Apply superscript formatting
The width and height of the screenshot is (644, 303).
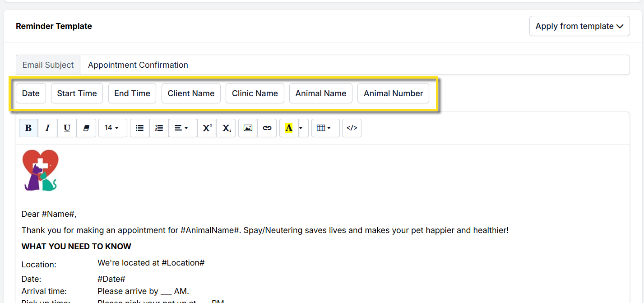pyautogui.click(x=207, y=128)
